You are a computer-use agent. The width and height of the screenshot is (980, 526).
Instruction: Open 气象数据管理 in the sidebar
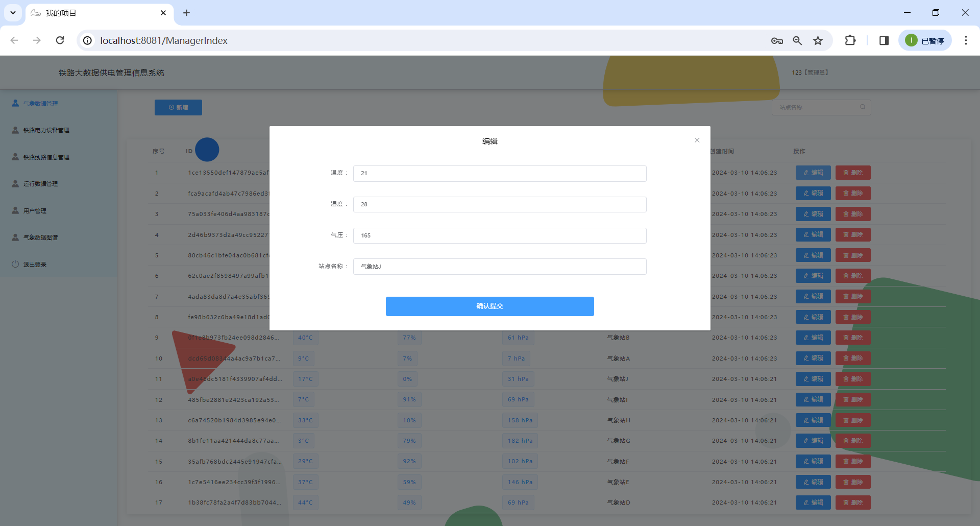tap(40, 104)
